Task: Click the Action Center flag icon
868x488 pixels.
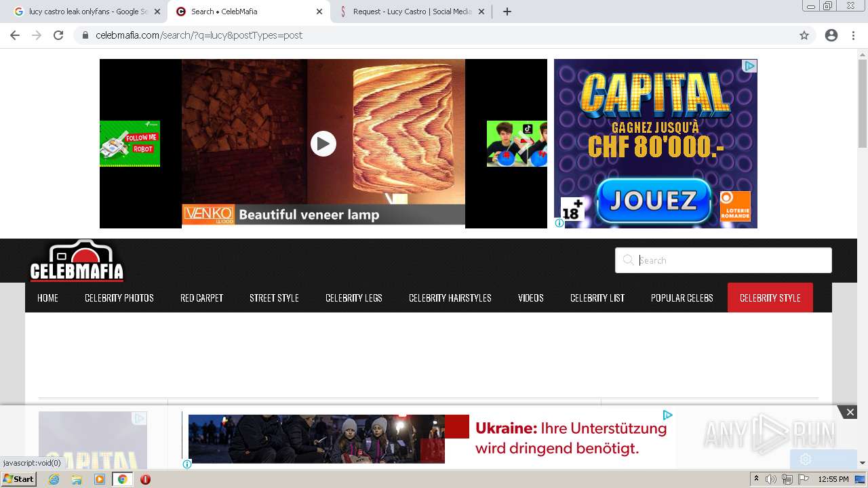Action: (804, 479)
